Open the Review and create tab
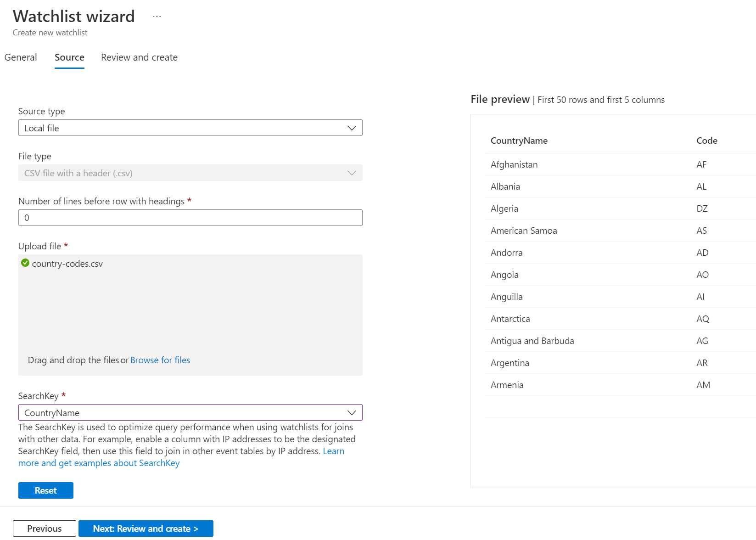 click(x=139, y=57)
